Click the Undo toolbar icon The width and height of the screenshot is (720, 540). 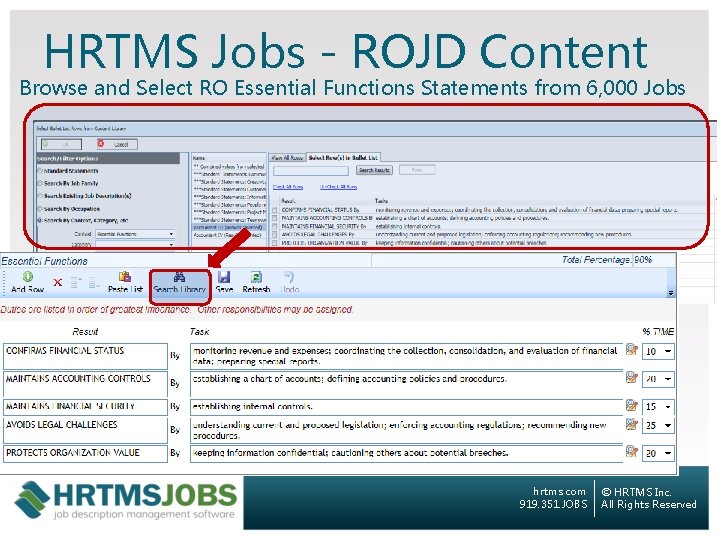289,277
